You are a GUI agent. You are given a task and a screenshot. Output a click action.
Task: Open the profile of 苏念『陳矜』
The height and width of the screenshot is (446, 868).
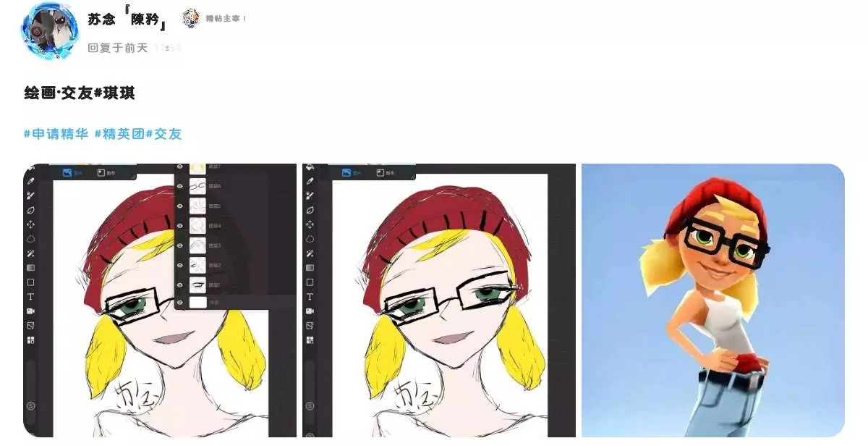click(x=128, y=20)
